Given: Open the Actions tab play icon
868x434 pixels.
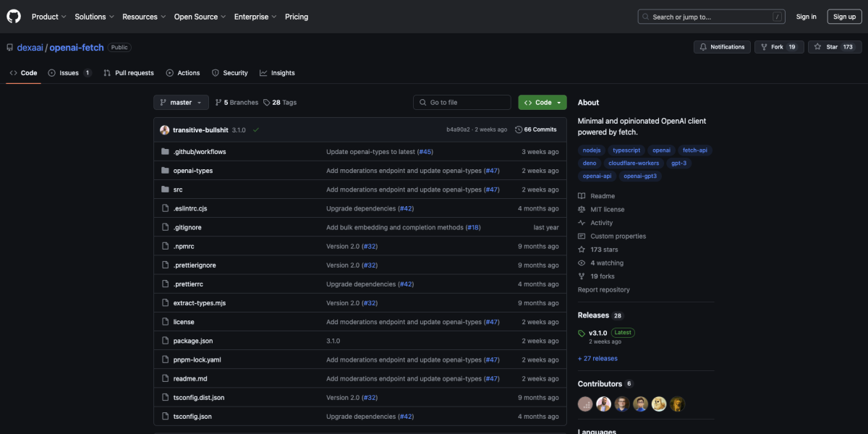Looking at the screenshot, I should pos(167,72).
